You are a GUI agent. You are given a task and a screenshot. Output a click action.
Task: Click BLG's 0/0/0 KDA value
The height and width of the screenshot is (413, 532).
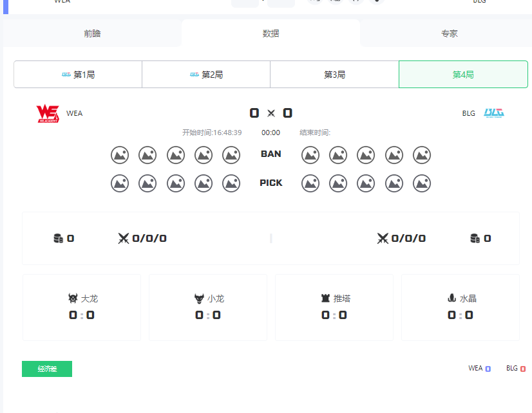[408, 239]
